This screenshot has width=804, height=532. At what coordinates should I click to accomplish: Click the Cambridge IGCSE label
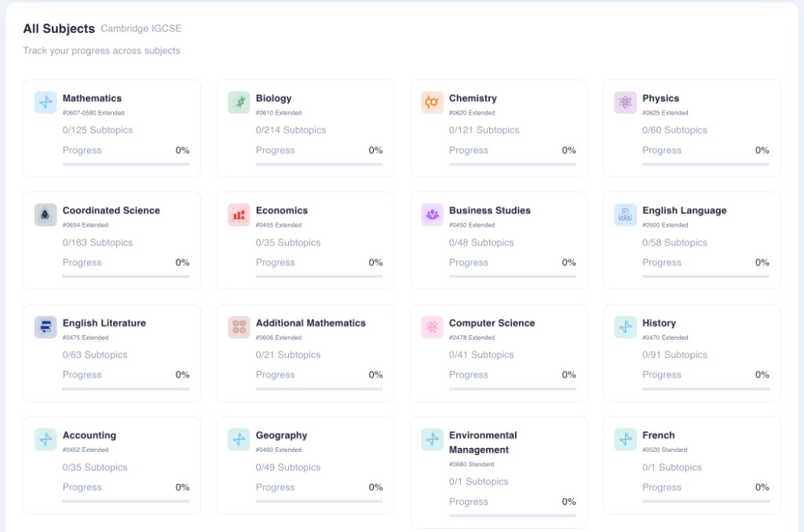141,28
